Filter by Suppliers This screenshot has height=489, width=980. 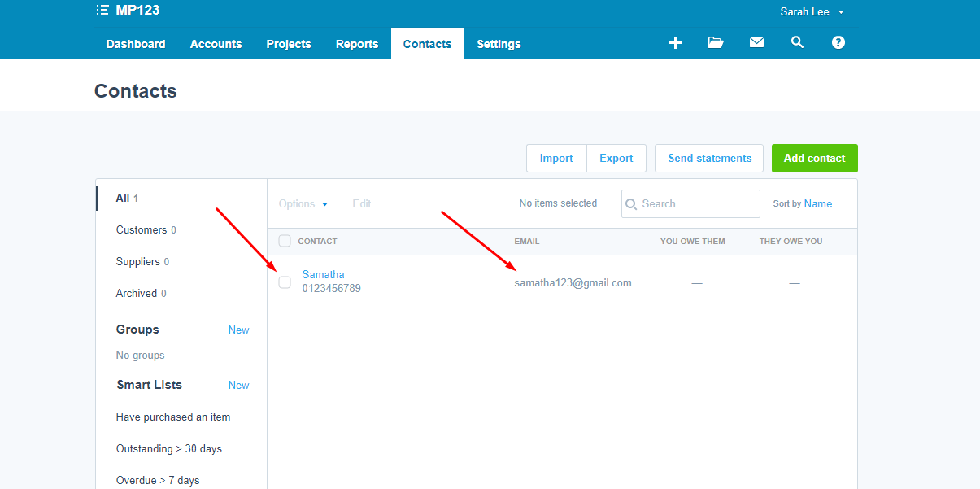click(143, 261)
